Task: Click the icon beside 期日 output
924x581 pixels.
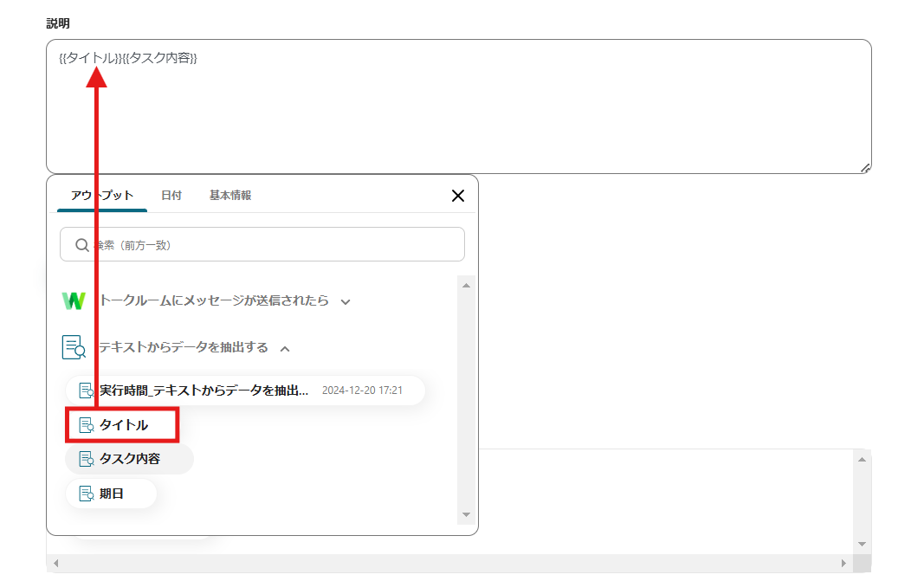Action: point(88,494)
